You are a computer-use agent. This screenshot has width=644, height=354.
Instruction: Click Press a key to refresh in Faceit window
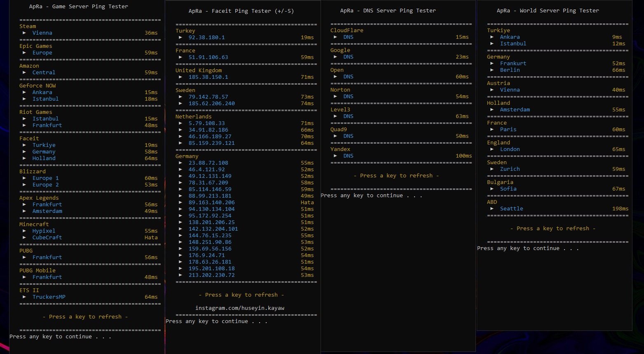[x=241, y=295]
